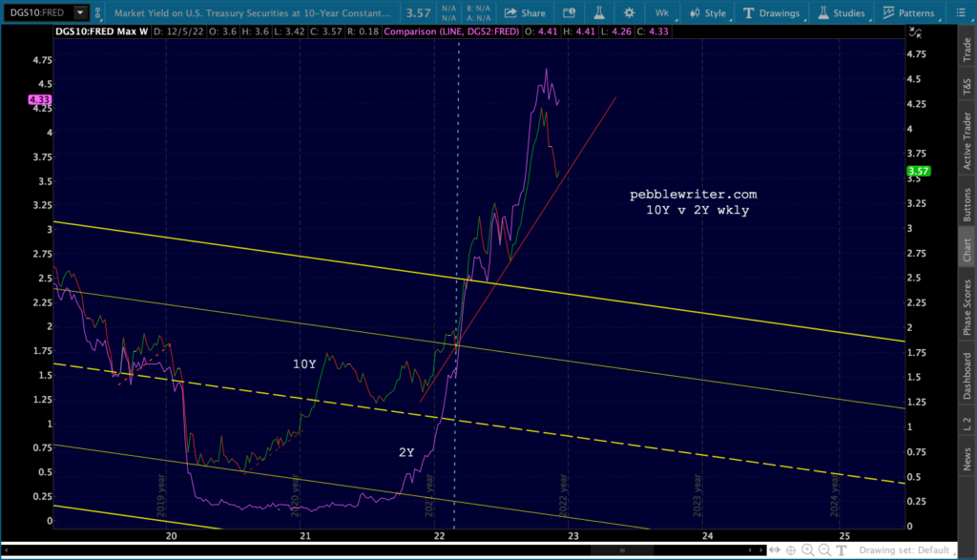Screen dimensions: 977x560
Task: Switch to the Trade sidebar tab
Action: click(x=967, y=50)
